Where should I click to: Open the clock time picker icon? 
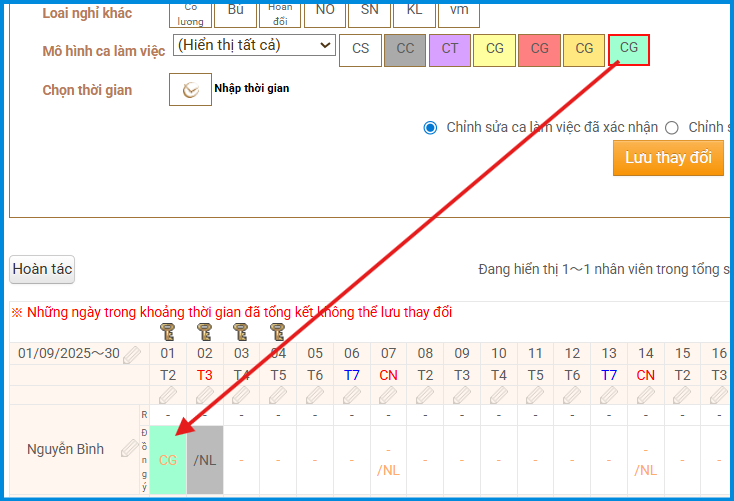click(x=190, y=89)
